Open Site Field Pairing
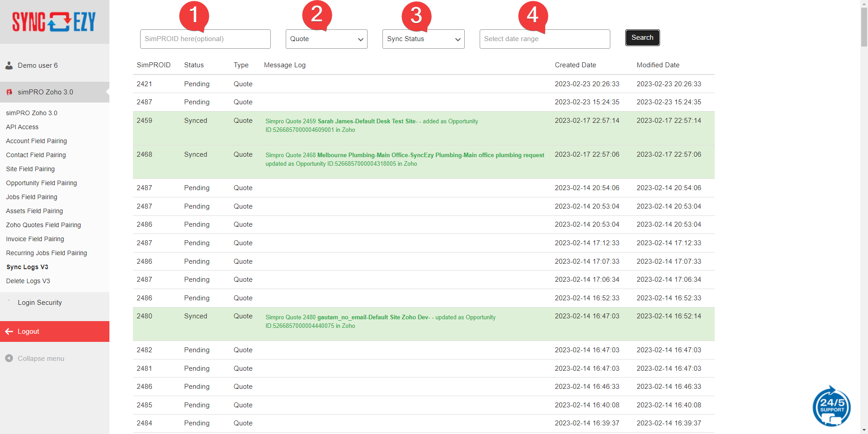 click(x=30, y=169)
